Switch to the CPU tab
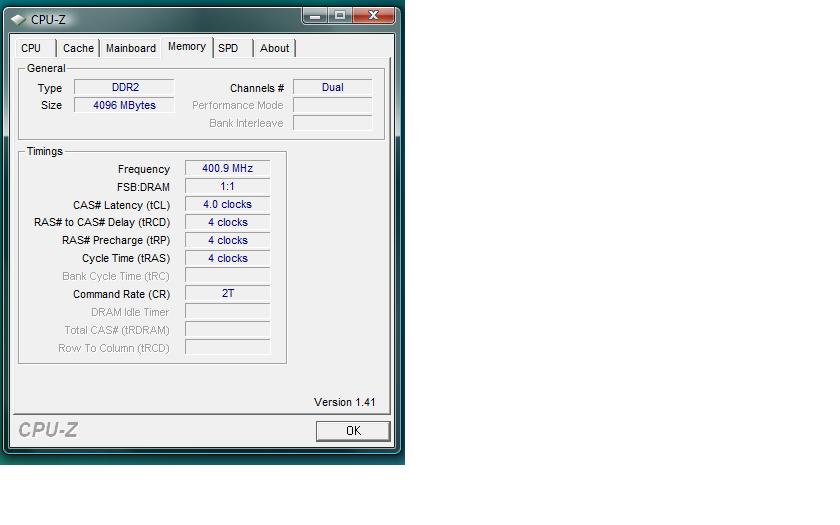 pyautogui.click(x=32, y=48)
